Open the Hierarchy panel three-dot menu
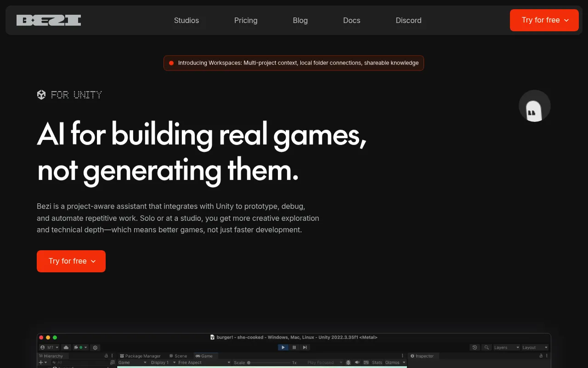Viewport: 588px width, 368px height. pos(112,356)
